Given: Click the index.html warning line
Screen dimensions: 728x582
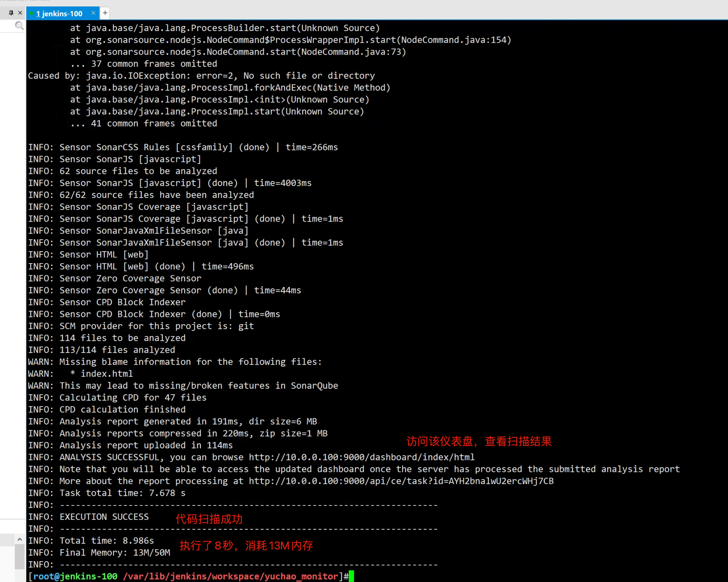Looking at the screenshot, I should [x=106, y=373].
